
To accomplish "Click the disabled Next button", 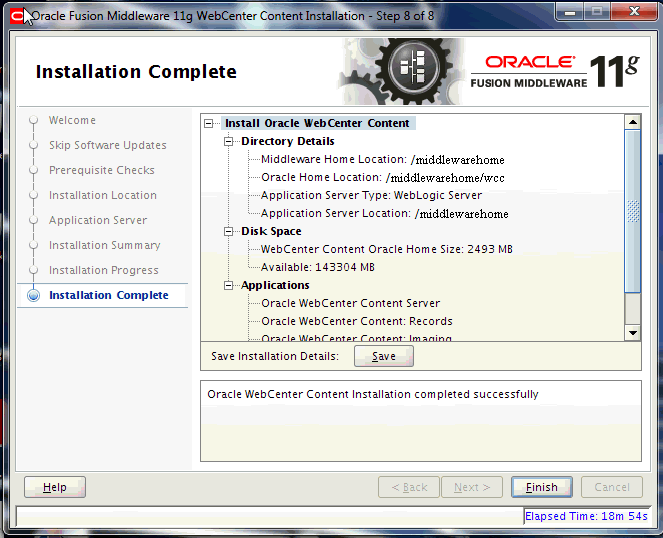I will (472, 487).
